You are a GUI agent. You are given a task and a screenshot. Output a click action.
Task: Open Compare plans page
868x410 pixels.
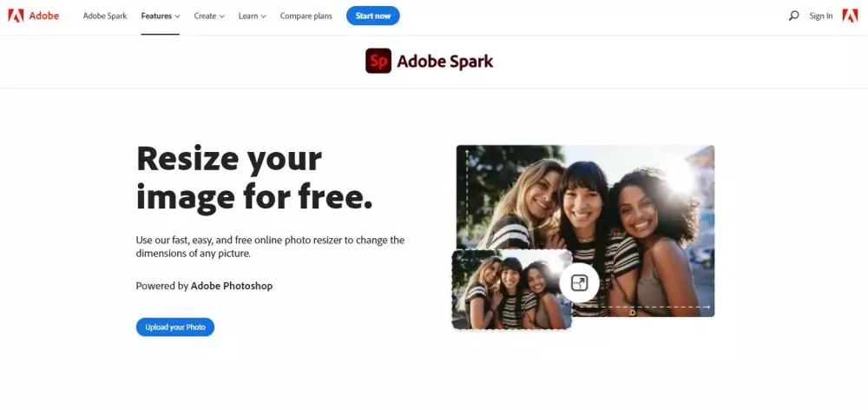[306, 16]
